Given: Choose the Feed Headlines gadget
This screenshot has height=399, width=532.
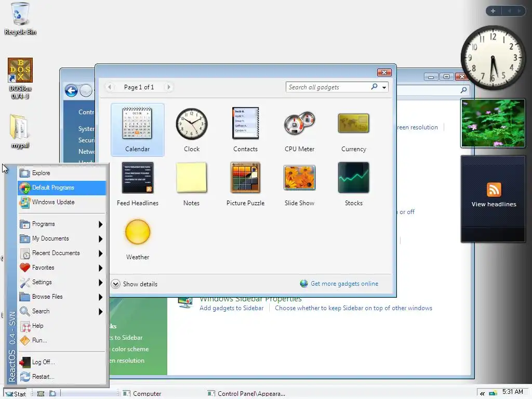Looking at the screenshot, I should (137, 184).
